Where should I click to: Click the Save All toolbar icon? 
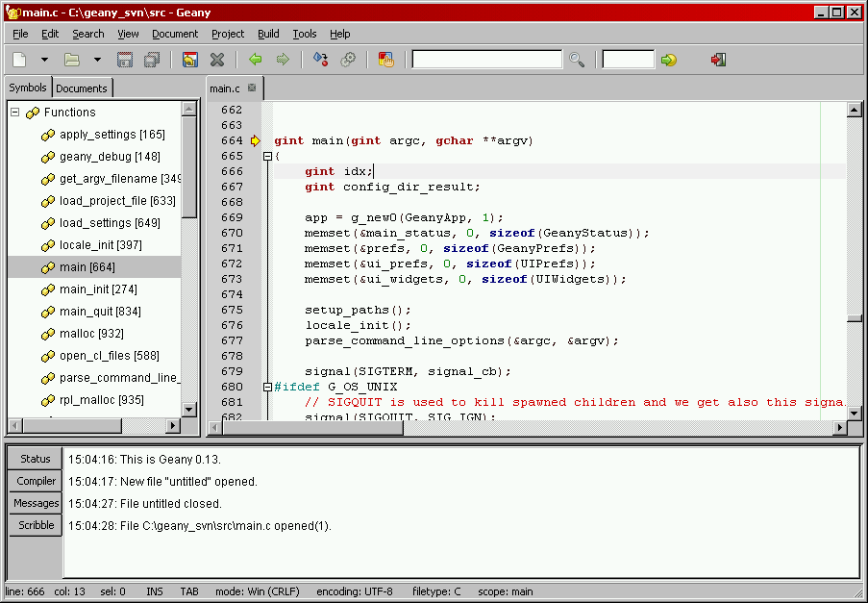point(152,60)
